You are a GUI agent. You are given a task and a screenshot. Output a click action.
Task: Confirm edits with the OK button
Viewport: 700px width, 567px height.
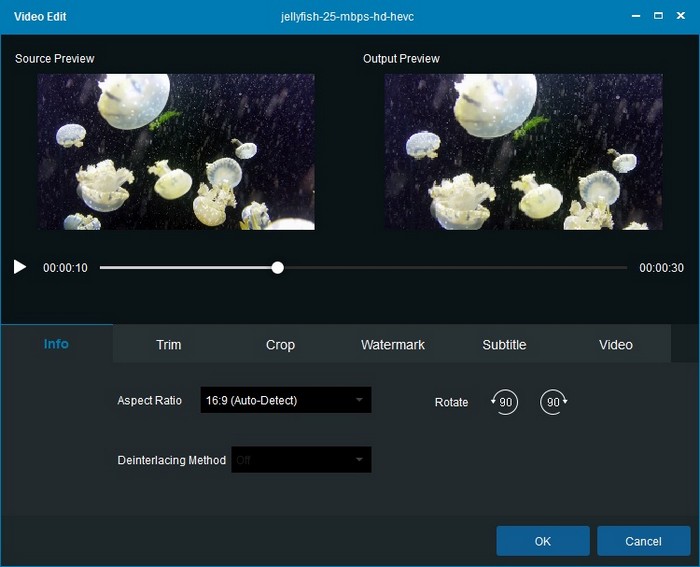[543, 541]
